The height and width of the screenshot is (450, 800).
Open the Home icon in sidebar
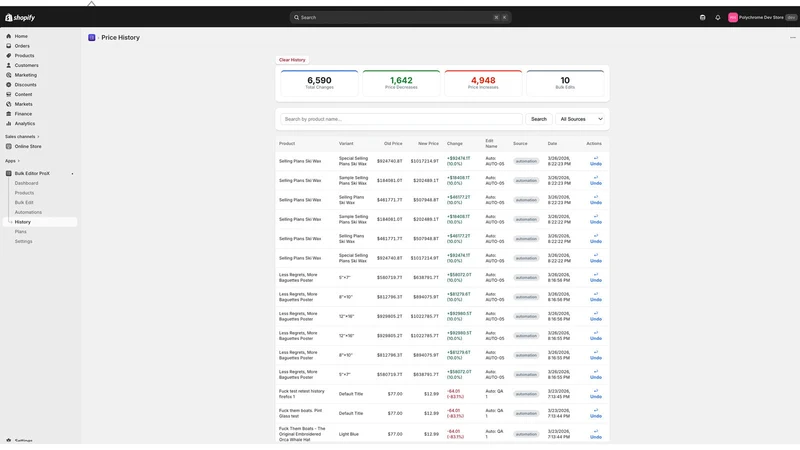click(9, 36)
